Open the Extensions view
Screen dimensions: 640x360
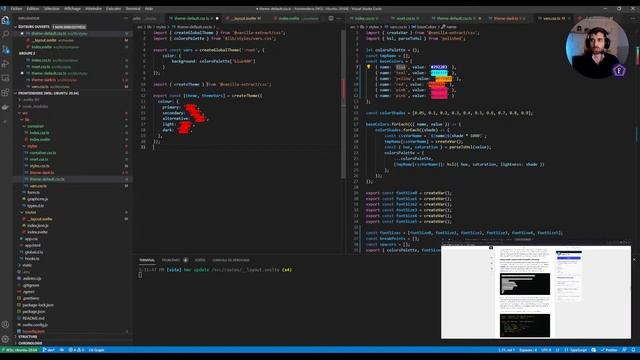click(x=6, y=93)
